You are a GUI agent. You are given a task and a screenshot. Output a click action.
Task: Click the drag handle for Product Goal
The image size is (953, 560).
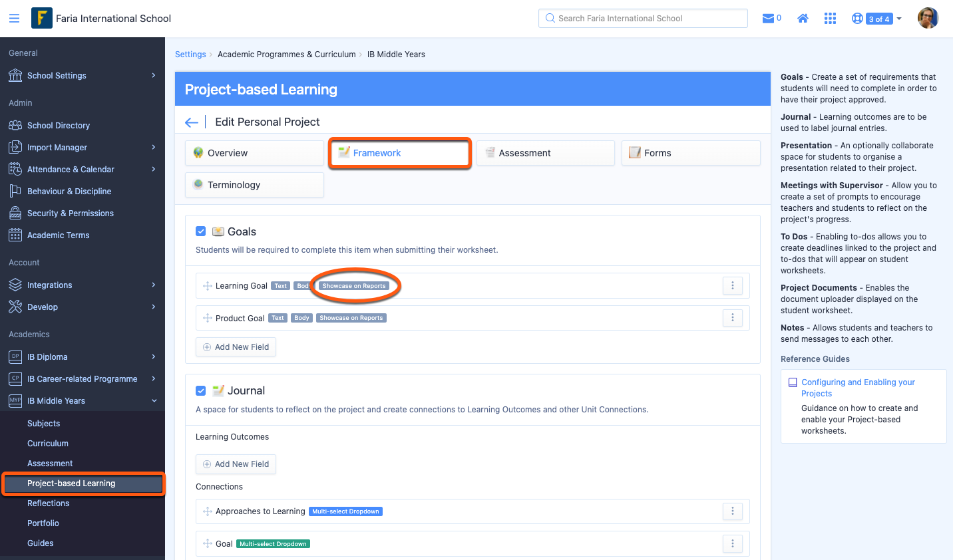pyautogui.click(x=207, y=318)
